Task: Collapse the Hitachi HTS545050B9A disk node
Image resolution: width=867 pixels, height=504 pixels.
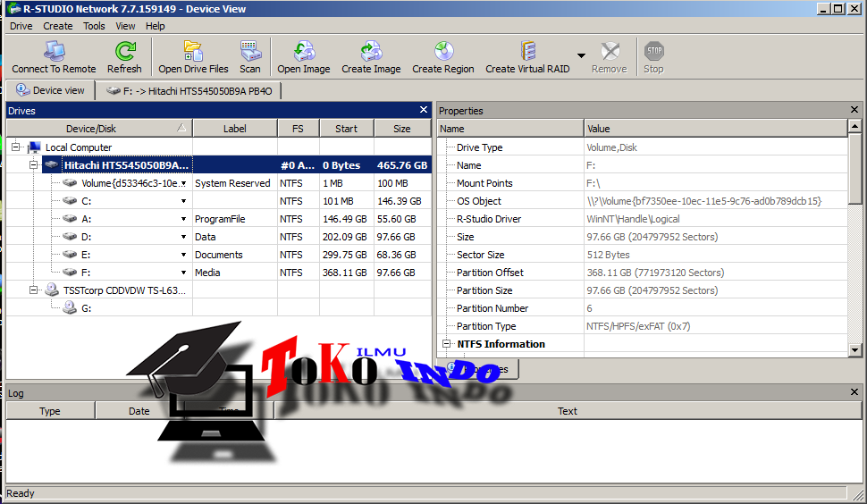Action: (33, 164)
